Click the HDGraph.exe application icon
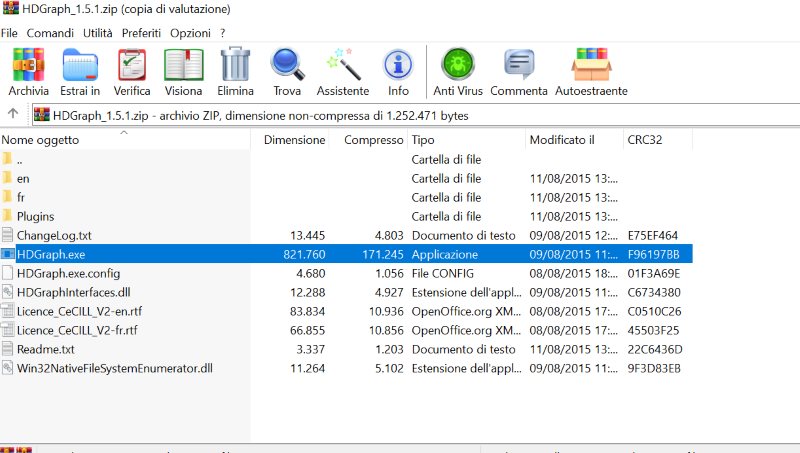800x453 pixels. pyautogui.click(x=8, y=254)
